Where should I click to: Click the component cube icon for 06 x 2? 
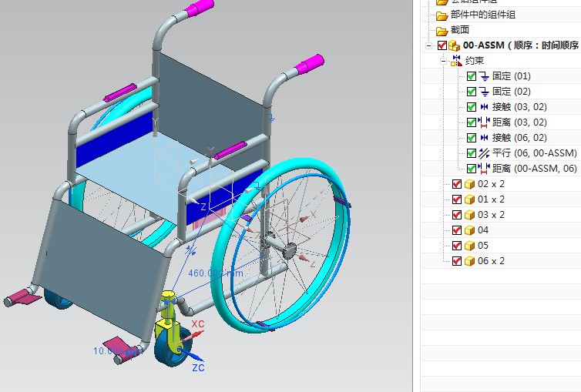(x=469, y=261)
